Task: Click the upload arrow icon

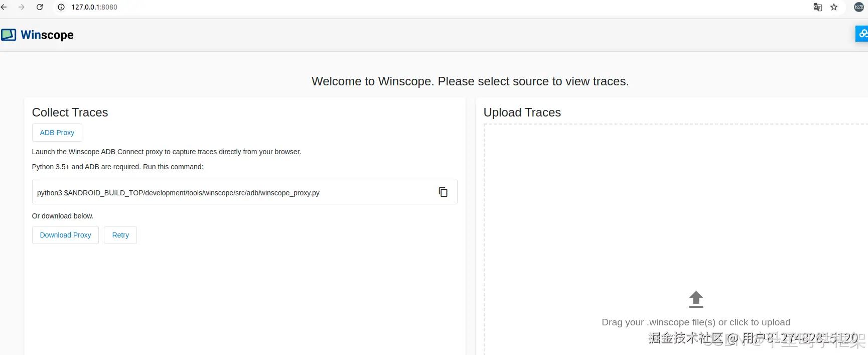Action: point(696,299)
